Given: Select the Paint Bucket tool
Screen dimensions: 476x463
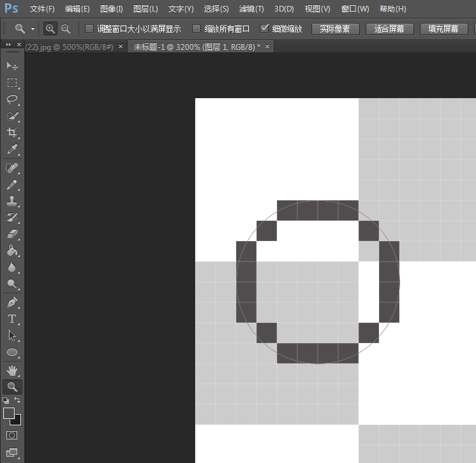Looking at the screenshot, I should (x=12, y=251).
